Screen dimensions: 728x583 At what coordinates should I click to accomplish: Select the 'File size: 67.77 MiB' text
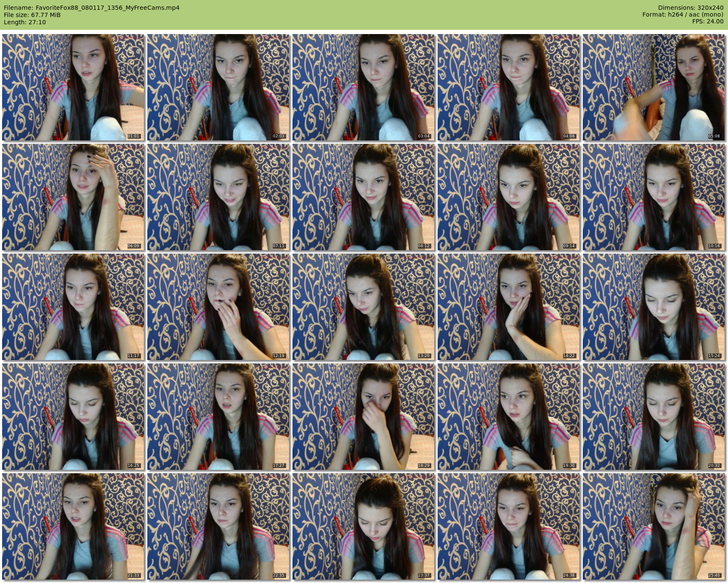pos(32,15)
